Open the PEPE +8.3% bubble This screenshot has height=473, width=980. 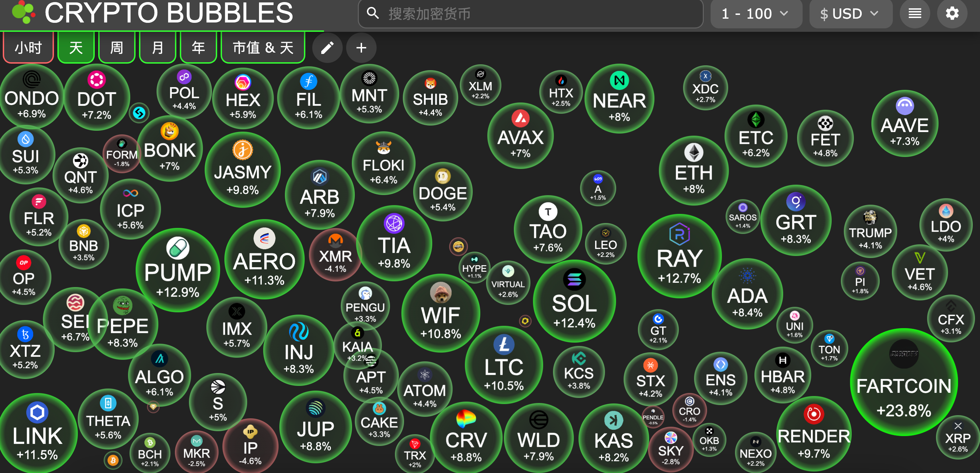point(122,324)
